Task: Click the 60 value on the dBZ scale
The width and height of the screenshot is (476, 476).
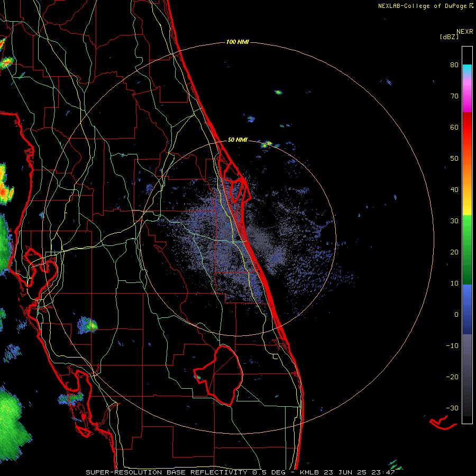Action: [454, 127]
